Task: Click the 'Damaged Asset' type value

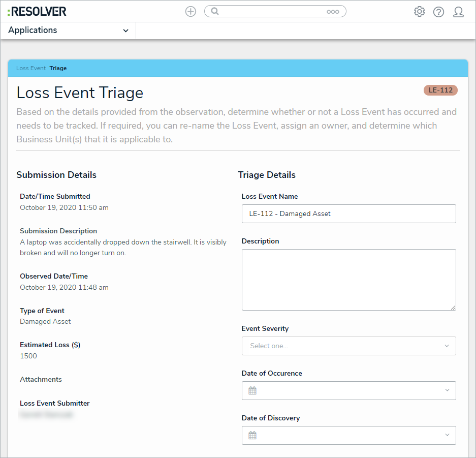Action: point(45,322)
